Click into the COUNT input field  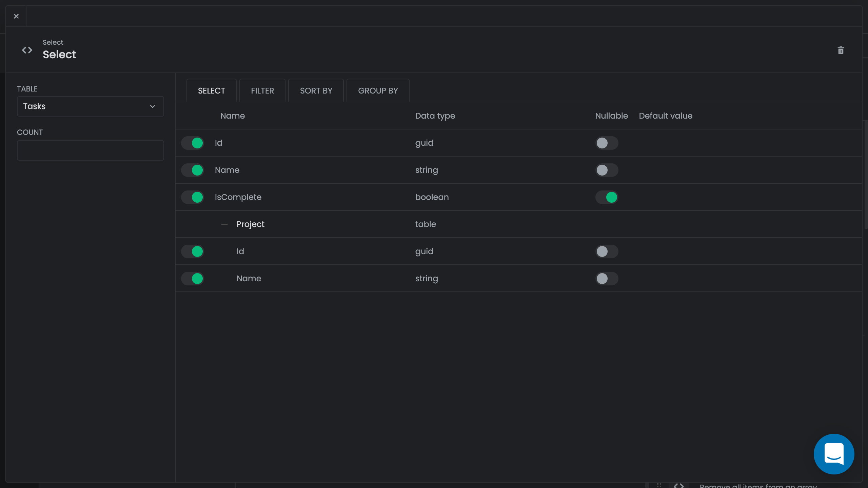91,150
